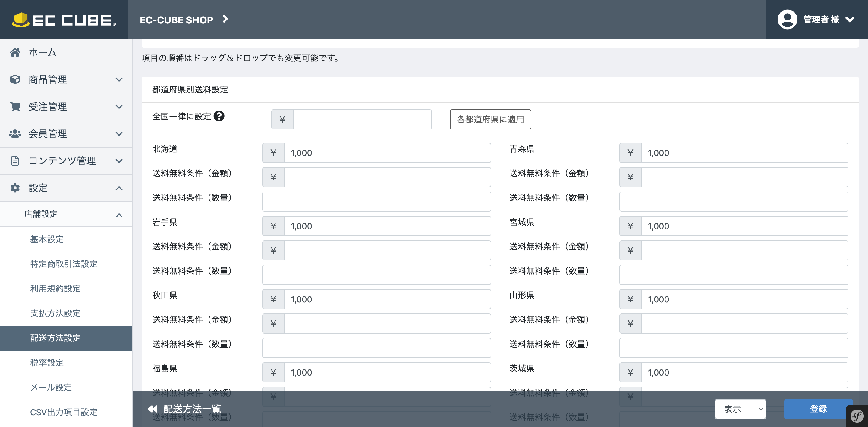Open the 管理者 様 account dropdown
Screen dimensions: 868x427
pos(817,20)
